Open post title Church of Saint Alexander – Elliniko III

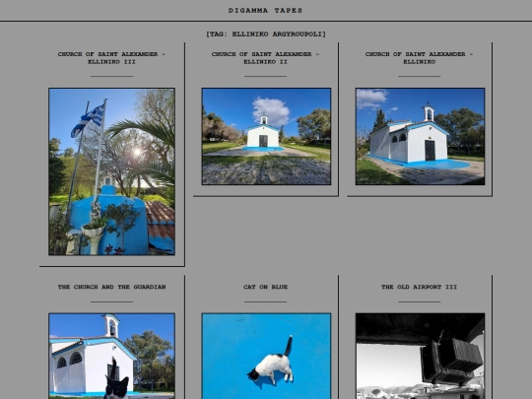111,58
